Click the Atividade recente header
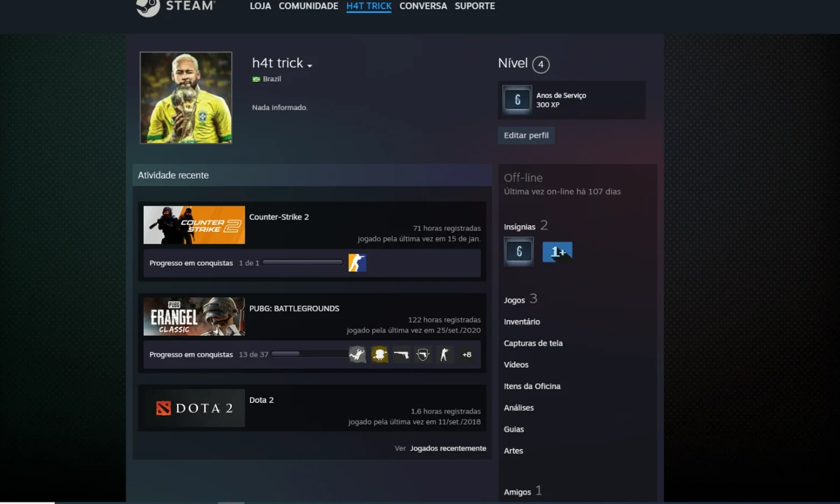Viewport: 840px width, 504px height. [312, 175]
